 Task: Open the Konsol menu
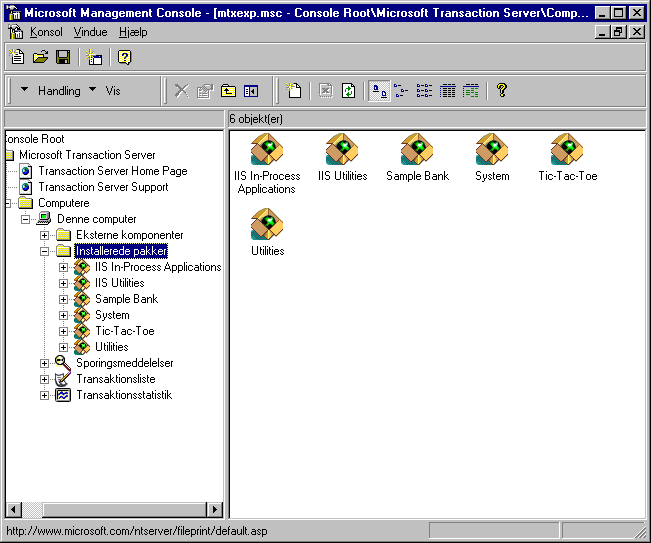coord(46,32)
